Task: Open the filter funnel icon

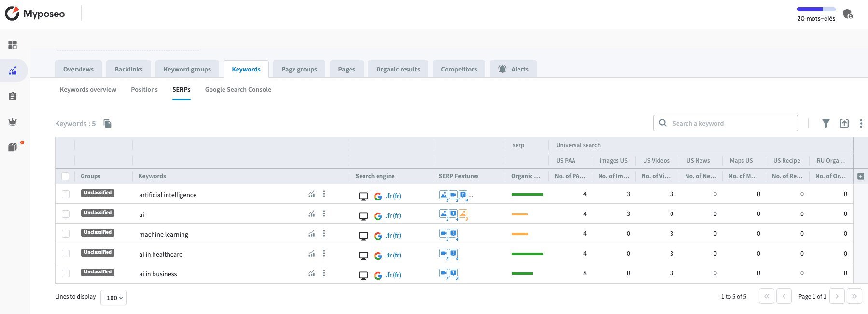Action: coord(826,124)
